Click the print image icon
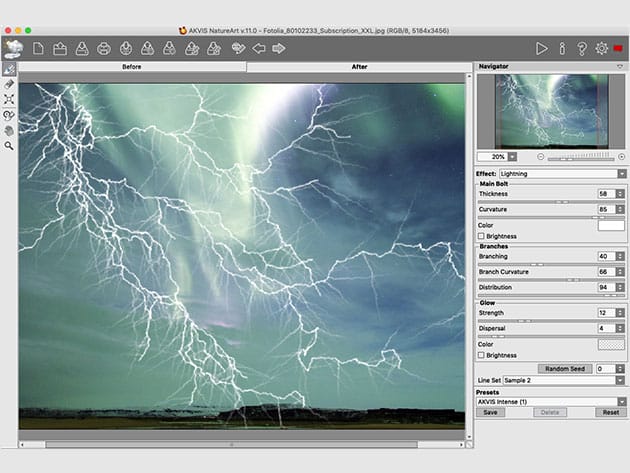This screenshot has width=630, height=473. pyautogui.click(x=103, y=48)
